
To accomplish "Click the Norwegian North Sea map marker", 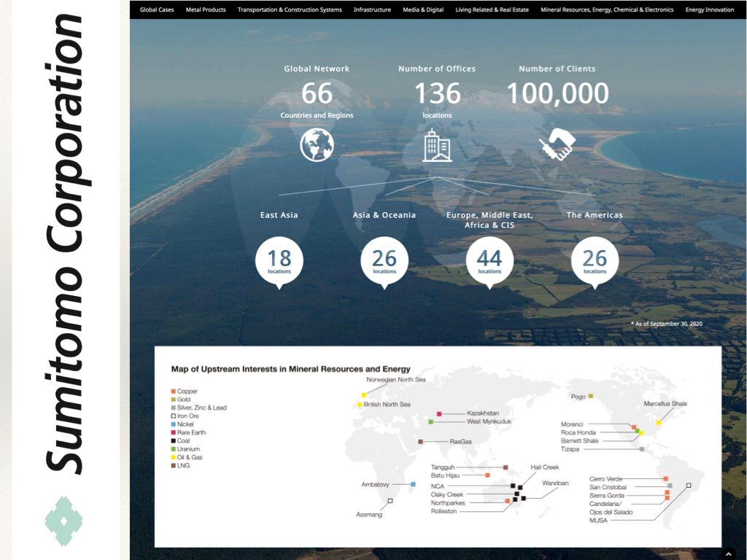I will pyautogui.click(x=364, y=395).
